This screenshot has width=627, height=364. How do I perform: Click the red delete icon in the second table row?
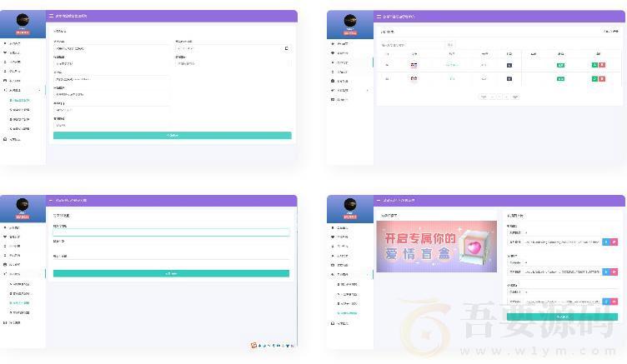tap(602, 78)
